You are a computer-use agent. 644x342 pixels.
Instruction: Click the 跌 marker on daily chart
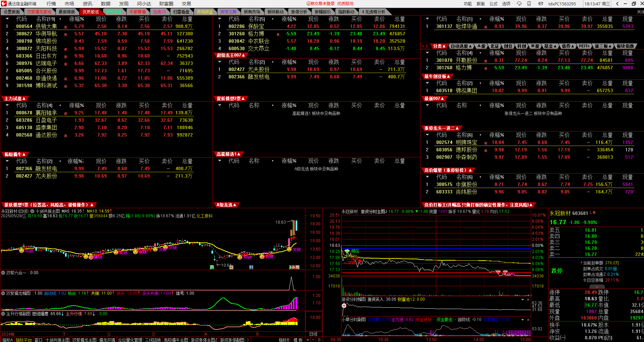[x=212, y=267]
